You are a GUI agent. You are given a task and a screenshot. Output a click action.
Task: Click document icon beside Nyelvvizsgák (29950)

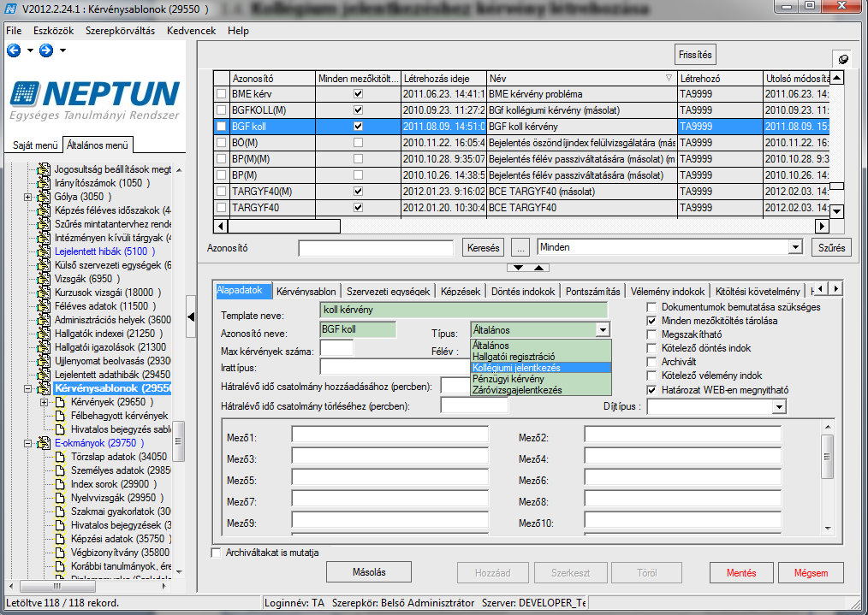pos(60,498)
